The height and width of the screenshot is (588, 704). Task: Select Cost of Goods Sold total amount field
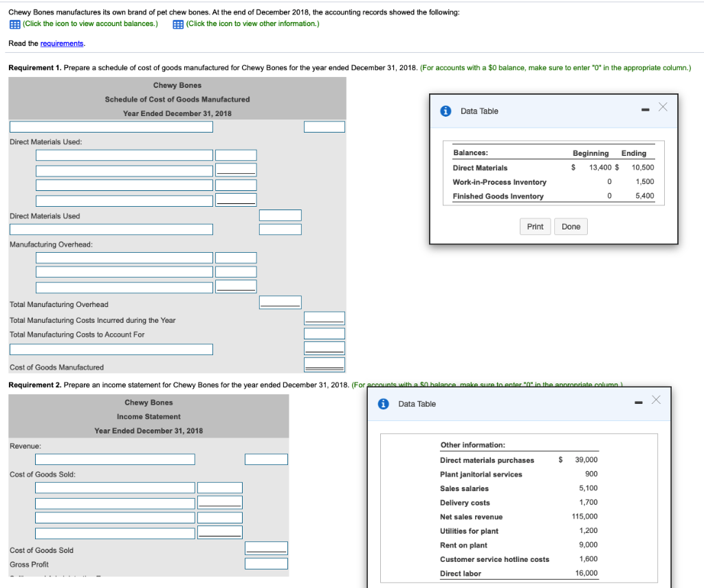pyautogui.click(x=266, y=548)
